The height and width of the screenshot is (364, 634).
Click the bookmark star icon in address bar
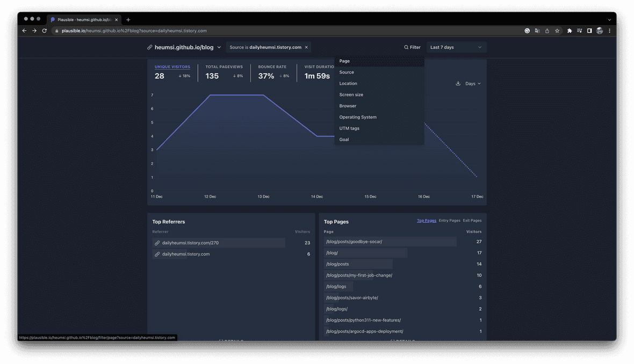[x=557, y=31]
